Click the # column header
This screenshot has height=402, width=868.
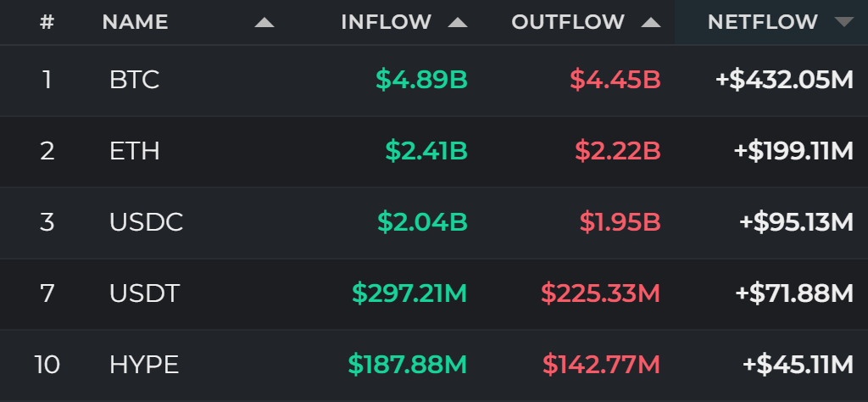(x=47, y=22)
